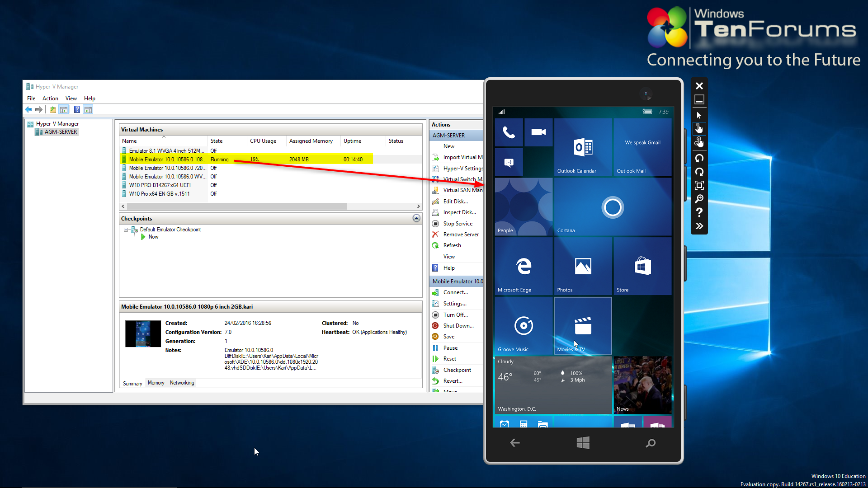
Task: Open Microsoft Edge tile
Action: click(524, 266)
